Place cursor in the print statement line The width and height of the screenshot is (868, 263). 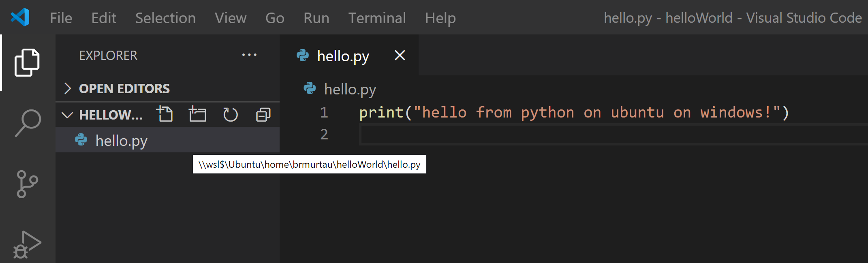click(574, 112)
